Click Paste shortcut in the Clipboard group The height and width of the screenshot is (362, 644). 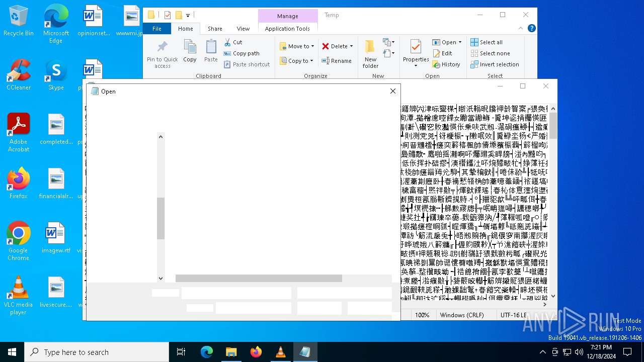click(247, 64)
